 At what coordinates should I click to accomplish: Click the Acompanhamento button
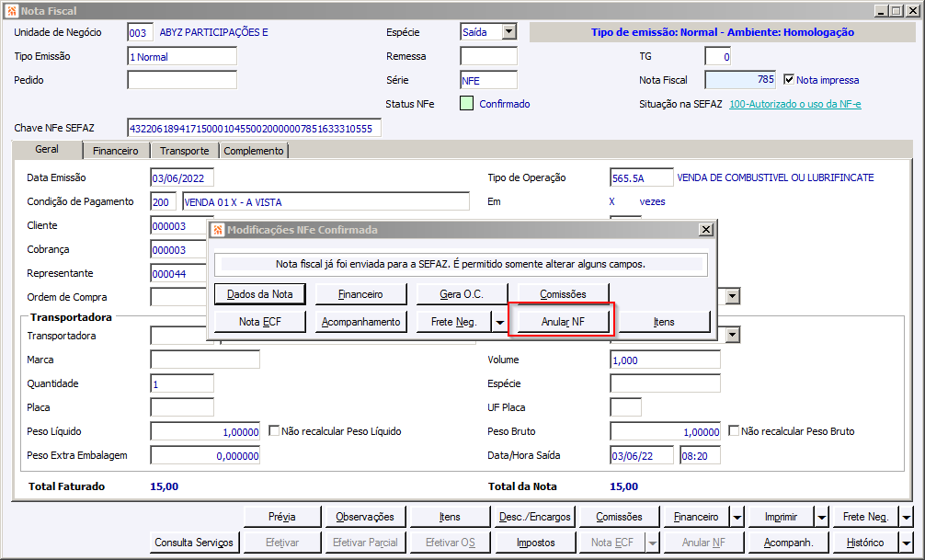(360, 322)
